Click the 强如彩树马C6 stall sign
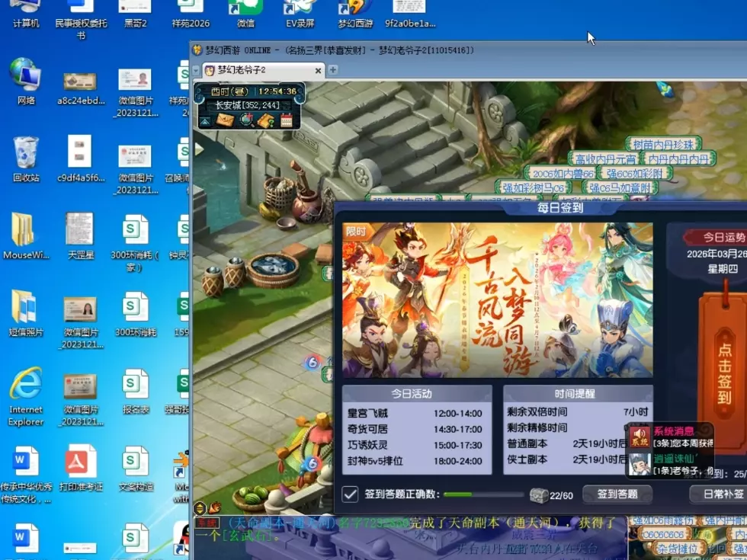Viewport: 747px width, 560px height. 534,187
